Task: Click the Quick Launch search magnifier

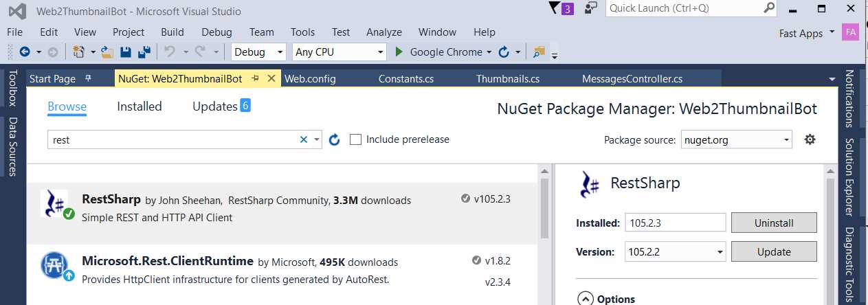Action: (x=770, y=8)
